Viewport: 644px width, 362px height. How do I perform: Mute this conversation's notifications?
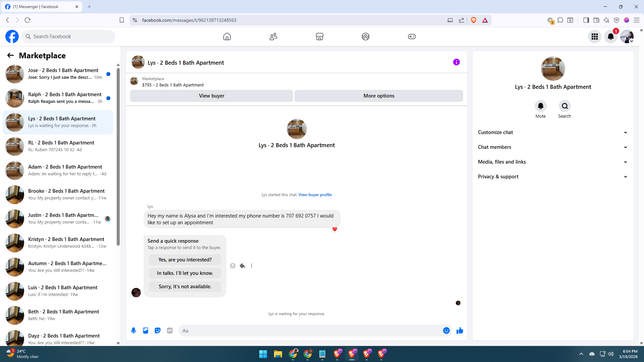[540, 106]
